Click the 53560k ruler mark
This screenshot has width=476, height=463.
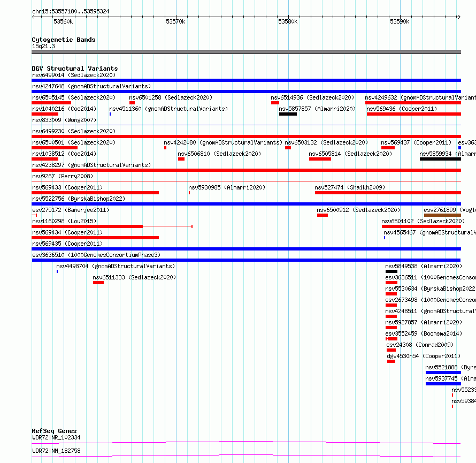click(x=63, y=21)
